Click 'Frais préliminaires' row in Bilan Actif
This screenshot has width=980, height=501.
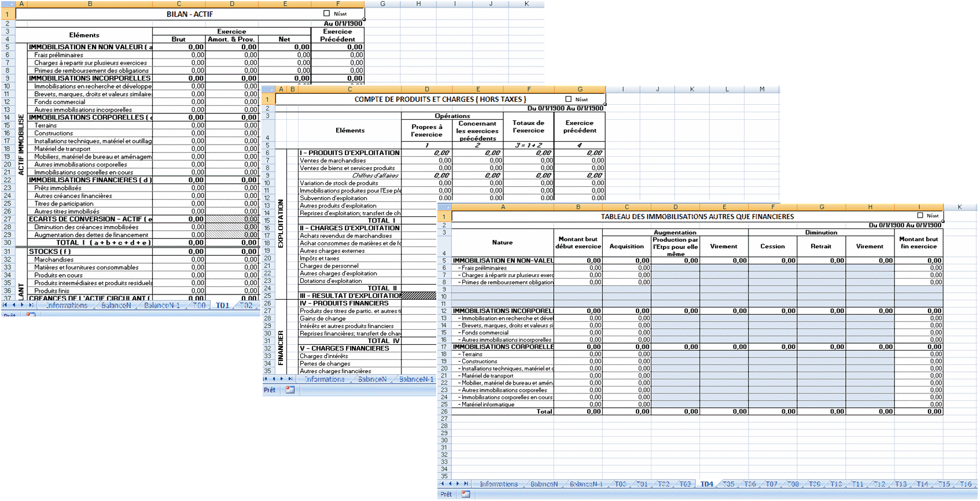[x=90, y=55]
